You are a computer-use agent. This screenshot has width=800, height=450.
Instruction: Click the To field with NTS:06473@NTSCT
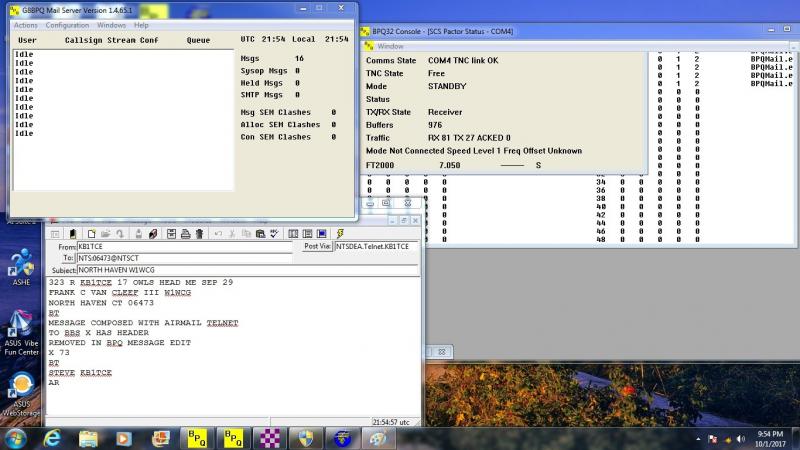click(184, 258)
